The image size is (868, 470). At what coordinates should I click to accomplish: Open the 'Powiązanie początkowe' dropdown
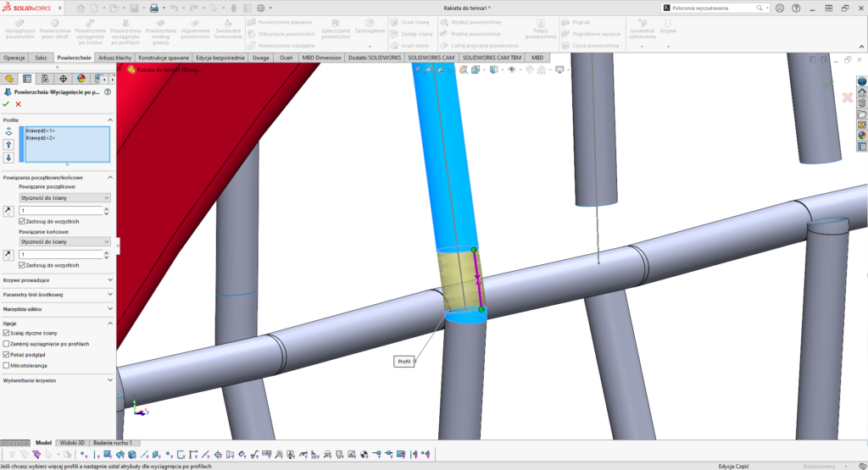point(64,197)
